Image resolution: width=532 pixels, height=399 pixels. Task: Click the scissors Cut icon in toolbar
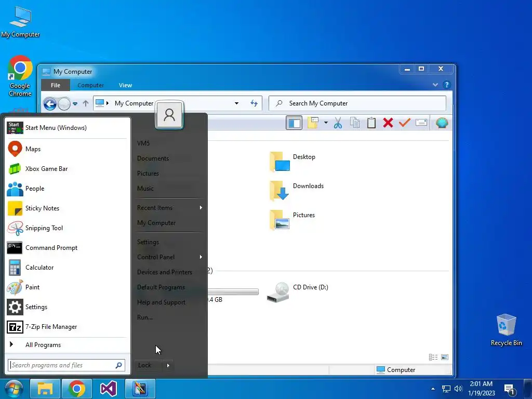point(338,123)
